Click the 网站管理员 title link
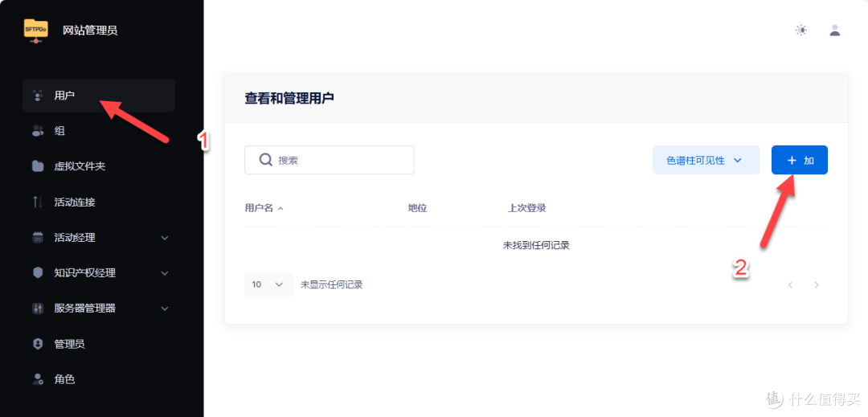The image size is (868, 417). tap(90, 31)
